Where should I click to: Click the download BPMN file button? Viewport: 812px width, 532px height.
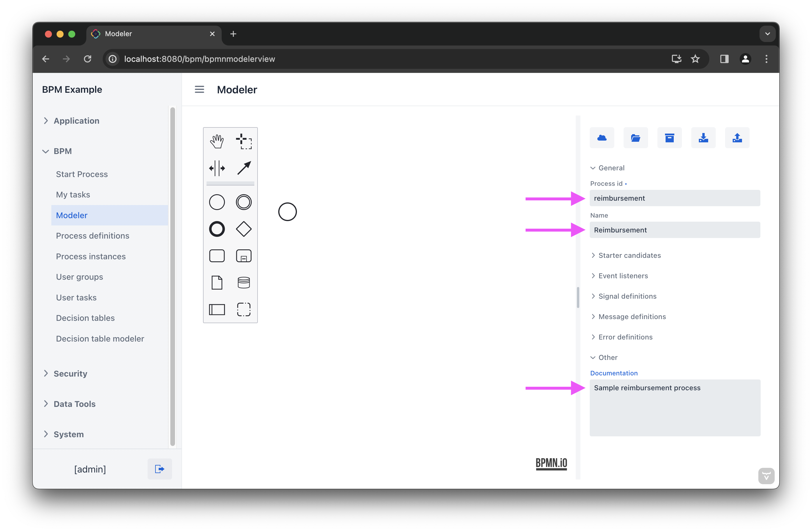703,138
